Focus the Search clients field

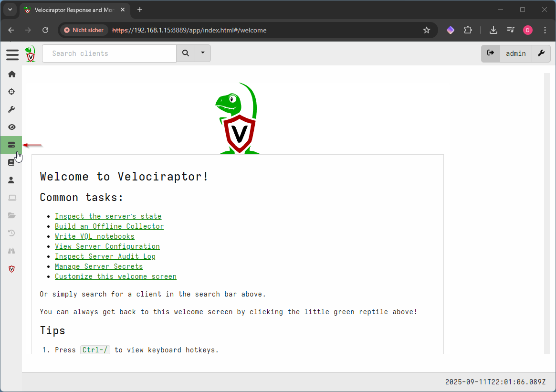pos(109,53)
